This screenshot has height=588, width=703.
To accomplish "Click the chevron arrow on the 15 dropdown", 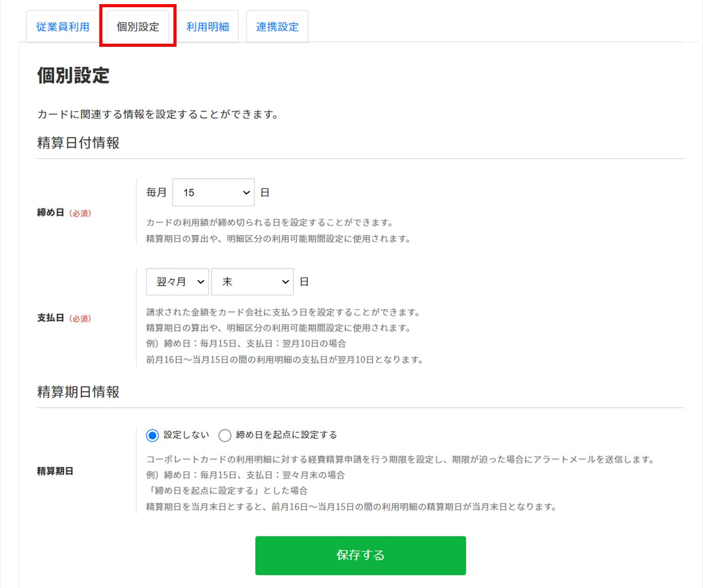I will (x=246, y=192).
